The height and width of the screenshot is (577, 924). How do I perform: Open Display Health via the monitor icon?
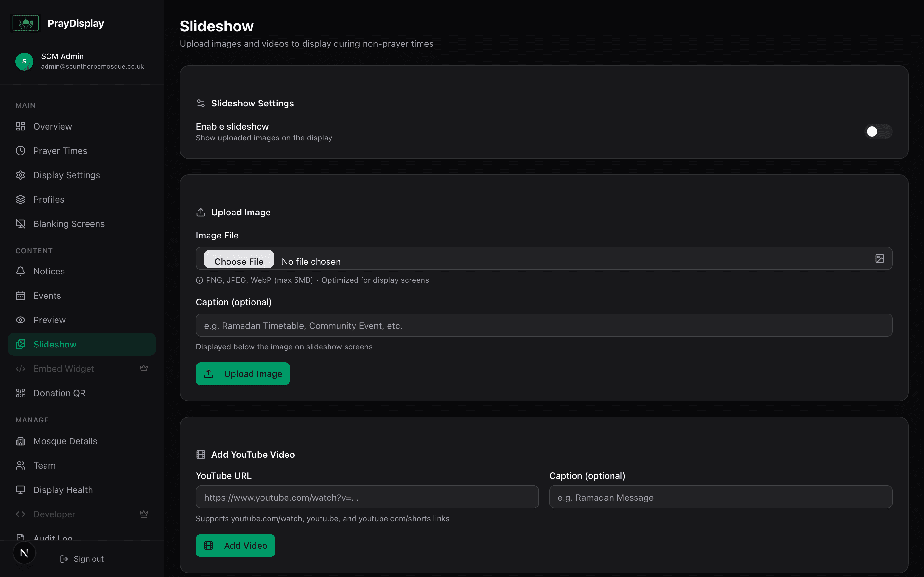point(20,489)
